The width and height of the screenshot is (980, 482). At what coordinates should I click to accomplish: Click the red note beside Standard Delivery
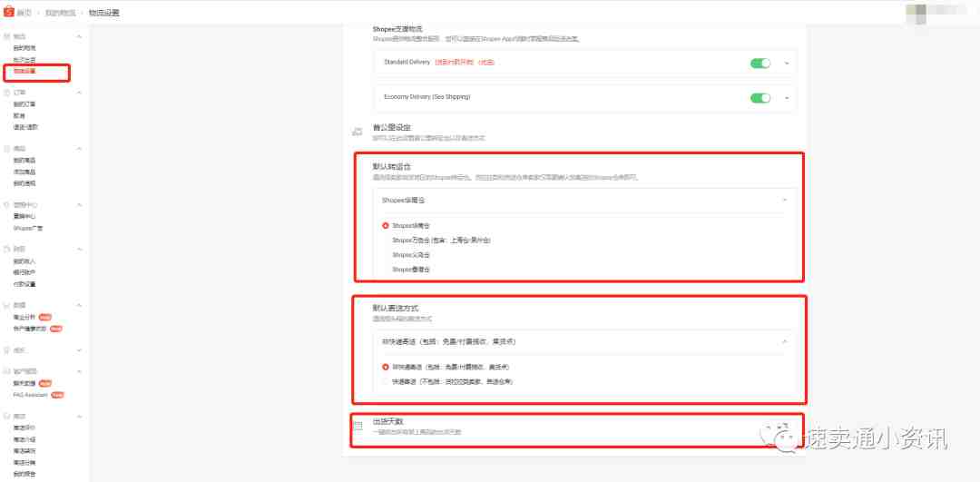465,62
